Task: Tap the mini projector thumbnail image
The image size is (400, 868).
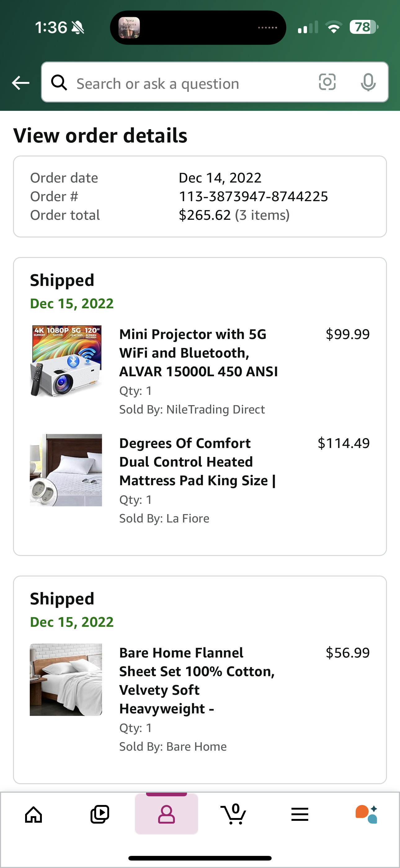Action: tap(66, 361)
